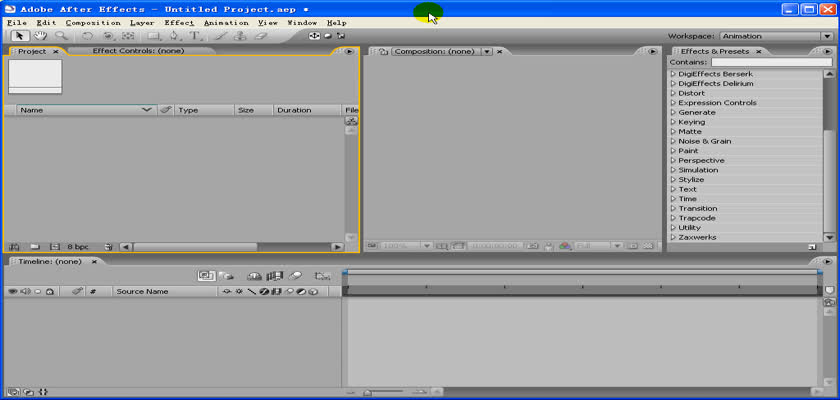Image resolution: width=840 pixels, height=400 pixels.
Task: Expand the Stylize effects category
Action: [x=673, y=179]
